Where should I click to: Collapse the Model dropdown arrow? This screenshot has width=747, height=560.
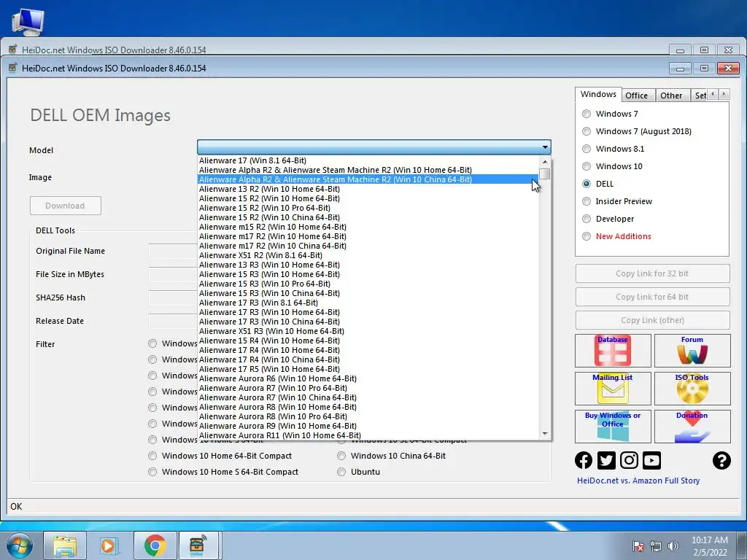pos(545,147)
